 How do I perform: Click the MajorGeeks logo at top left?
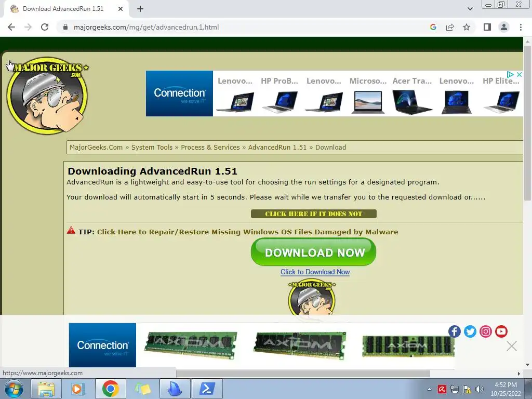[47, 96]
